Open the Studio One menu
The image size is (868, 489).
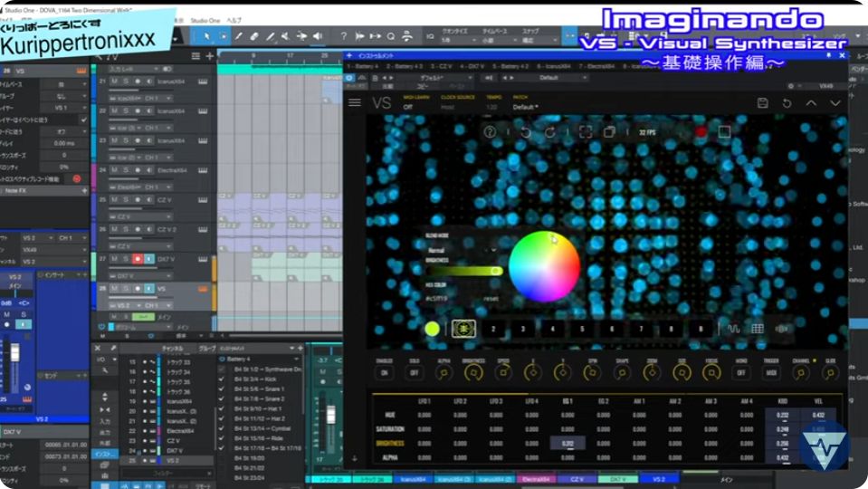pos(205,21)
